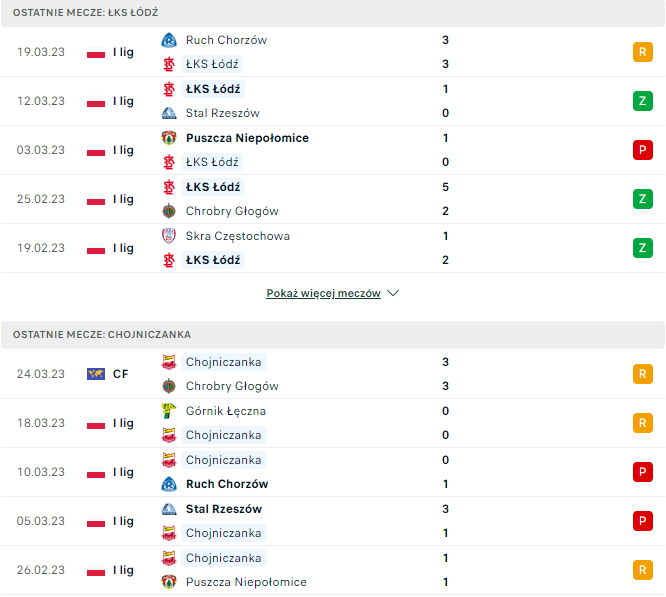Click Puszcza Niepołomice crest in 03.03.23 match
The image size is (666, 597).
point(168,138)
